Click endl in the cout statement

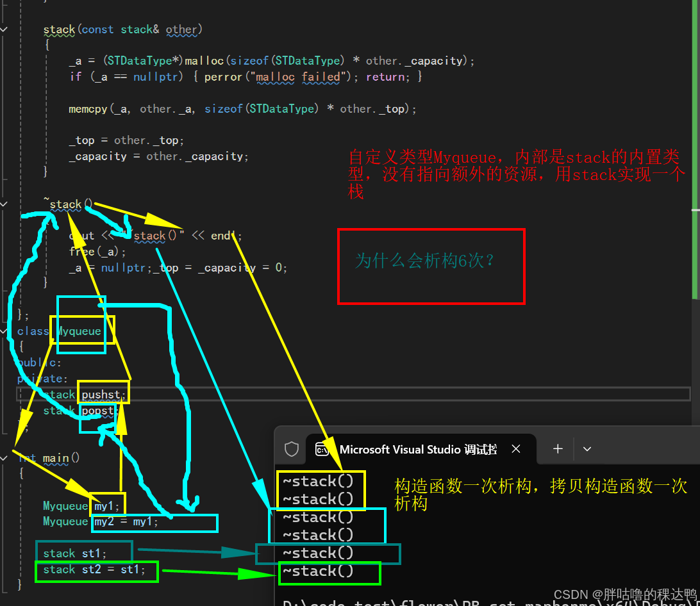point(223,236)
